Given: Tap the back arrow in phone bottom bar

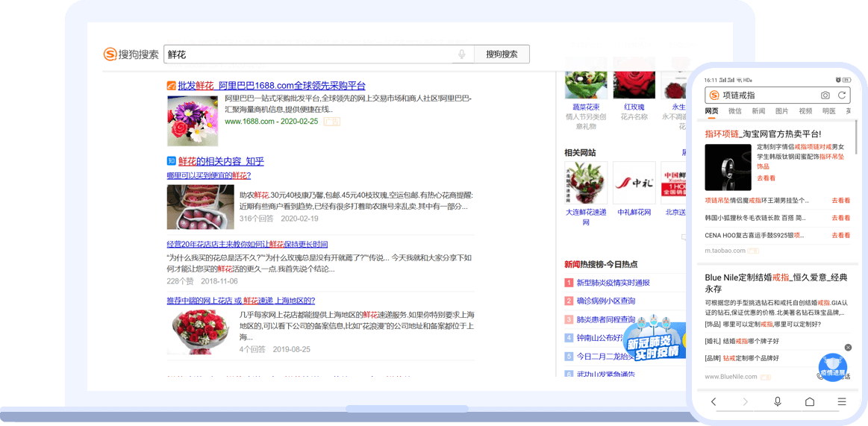Looking at the screenshot, I should pyautogui.click(x=714, y=401).
